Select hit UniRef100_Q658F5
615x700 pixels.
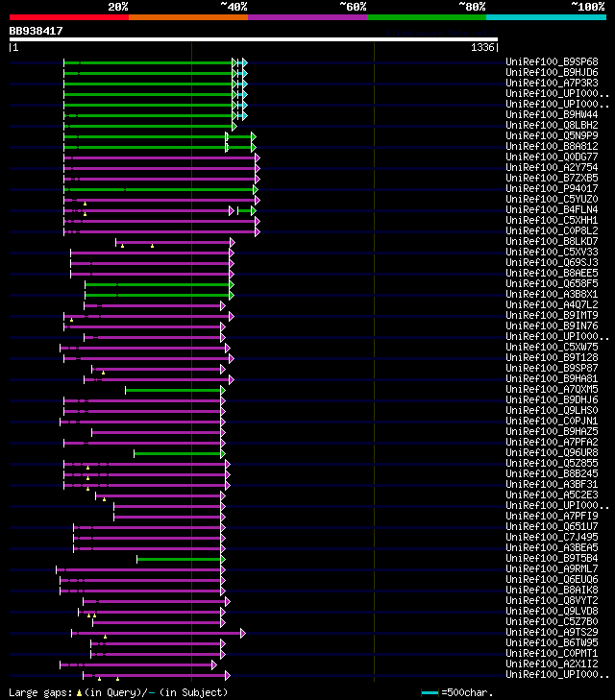click(552, 283)
